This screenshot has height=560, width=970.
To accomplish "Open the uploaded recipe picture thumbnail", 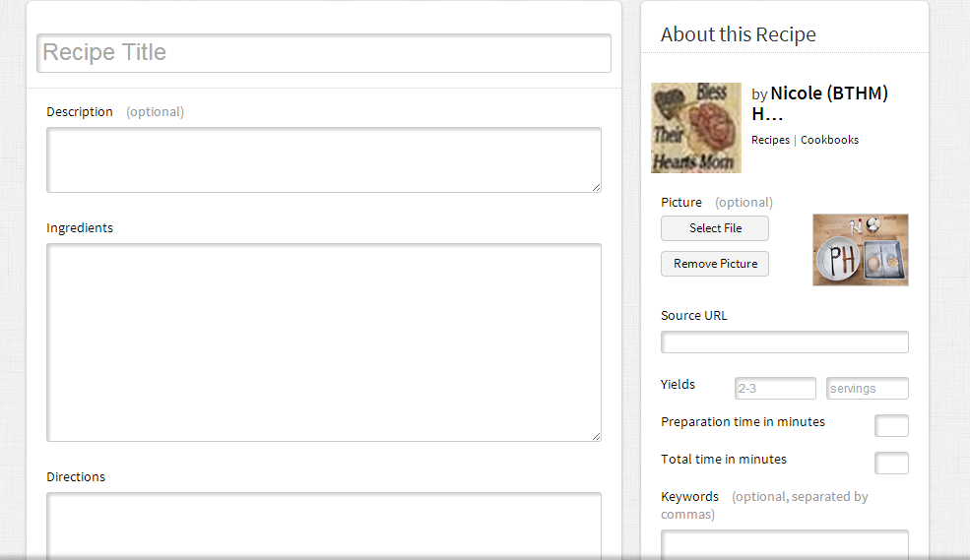I will tap(860, 250).
